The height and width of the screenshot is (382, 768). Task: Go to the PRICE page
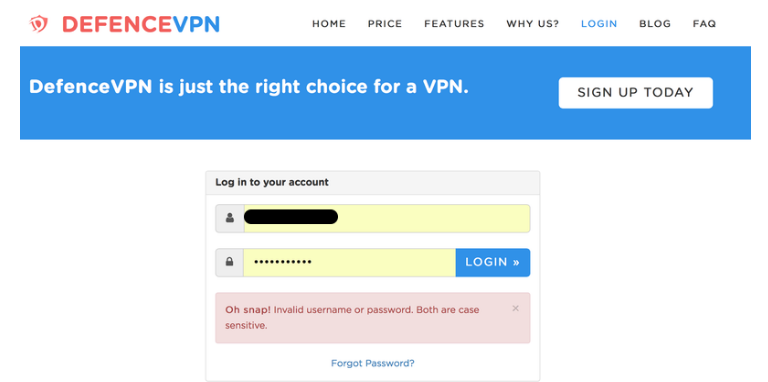pos(385,24)
